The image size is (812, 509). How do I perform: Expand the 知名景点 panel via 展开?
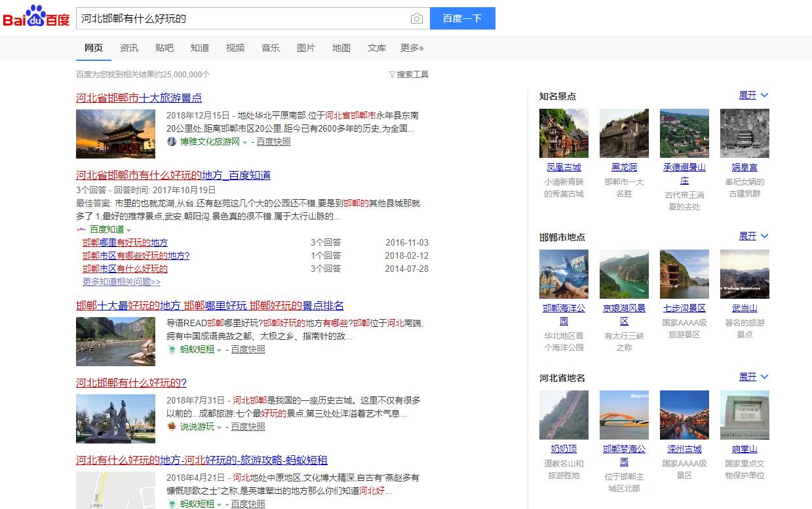click(749, 95)
